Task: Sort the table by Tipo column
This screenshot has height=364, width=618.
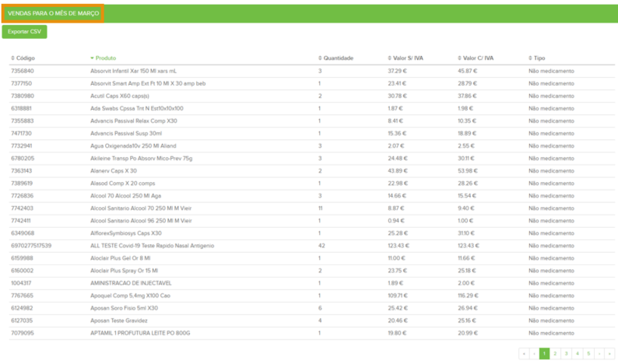Action: tap(539, 58)
